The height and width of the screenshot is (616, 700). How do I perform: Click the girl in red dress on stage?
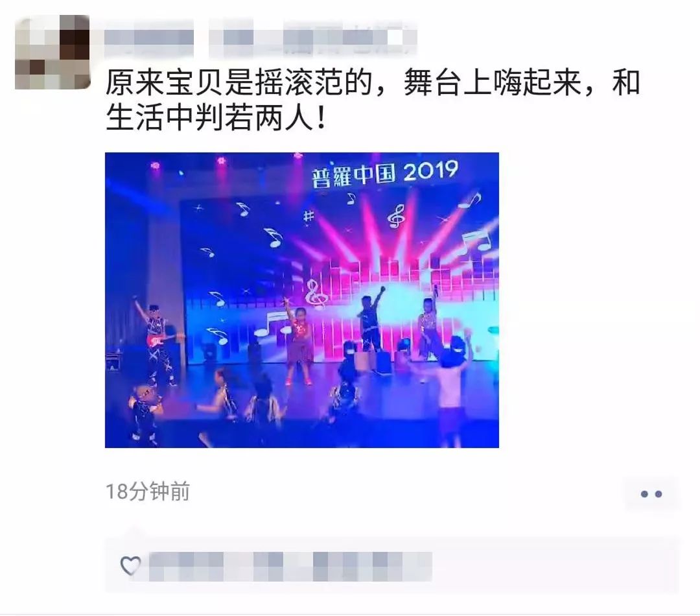coord(299,344)
